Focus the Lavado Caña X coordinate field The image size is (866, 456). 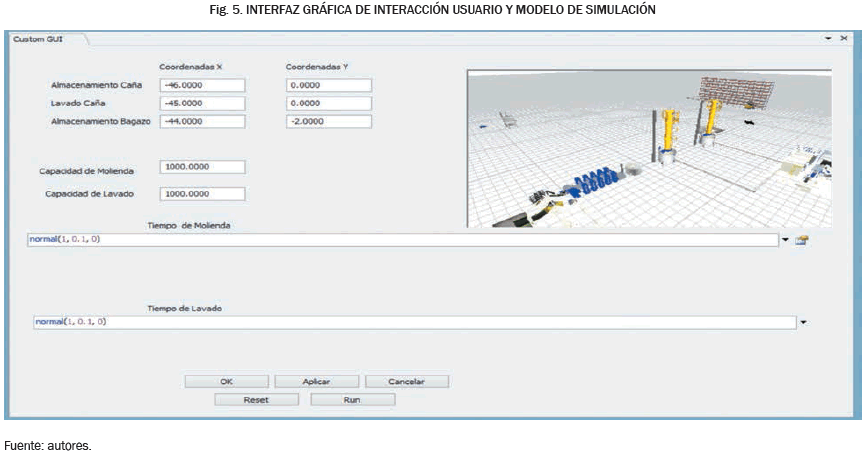(202, 104)
